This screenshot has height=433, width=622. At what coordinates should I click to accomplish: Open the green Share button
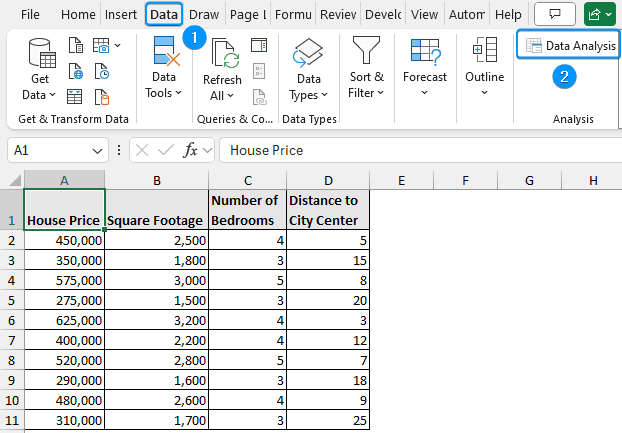600,14
